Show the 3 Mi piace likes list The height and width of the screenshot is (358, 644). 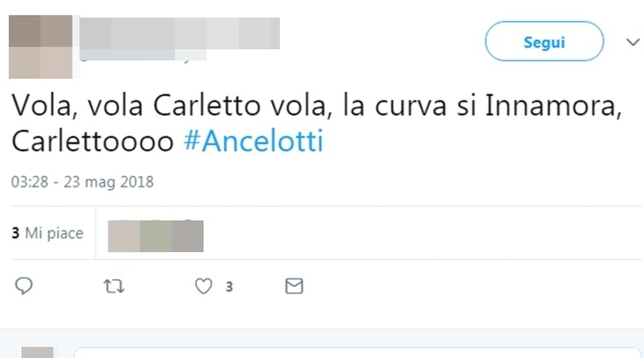[x=47, y=233]
